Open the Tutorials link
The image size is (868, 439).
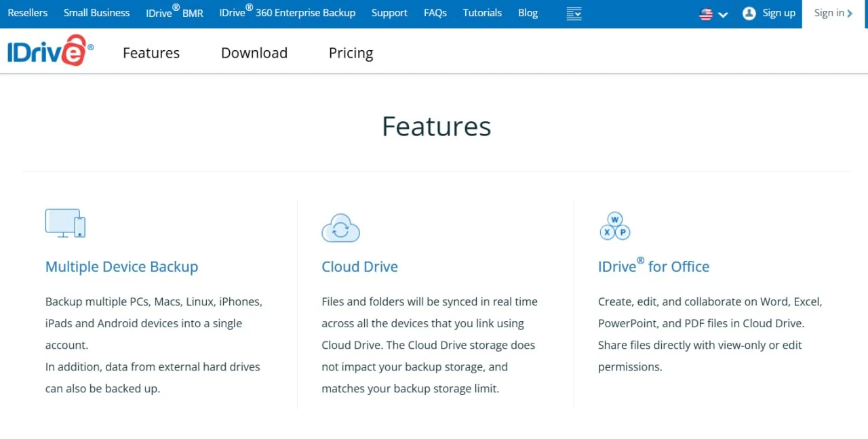point(482,13)
